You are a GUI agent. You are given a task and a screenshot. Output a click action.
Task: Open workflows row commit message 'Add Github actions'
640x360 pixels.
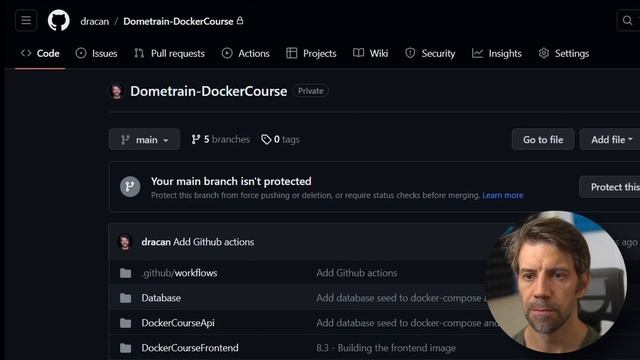pos(356,273)
